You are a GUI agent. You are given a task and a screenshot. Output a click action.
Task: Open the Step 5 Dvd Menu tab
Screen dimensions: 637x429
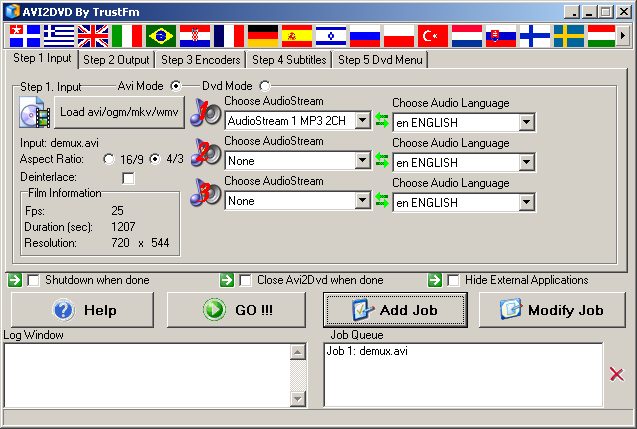click(x=380, y=60)
